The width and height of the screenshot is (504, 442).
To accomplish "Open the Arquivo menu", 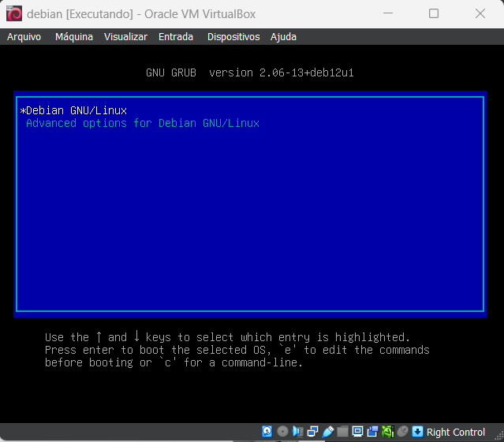I will 24,37.
